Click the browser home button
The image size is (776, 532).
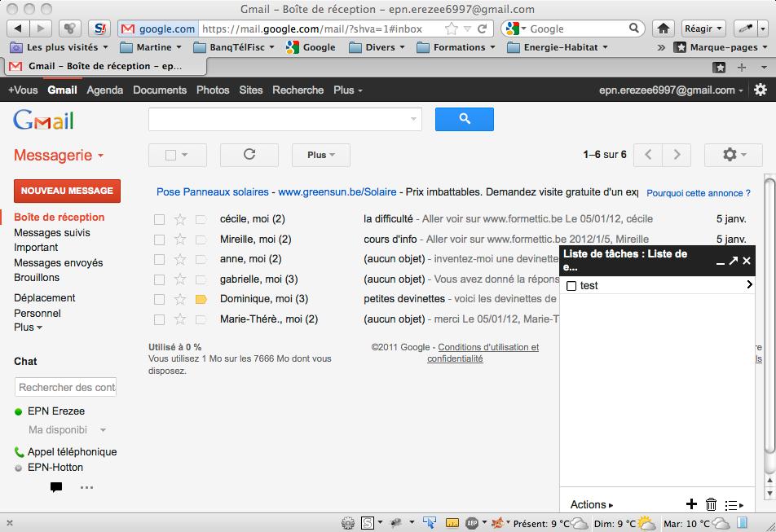(664, 29)
